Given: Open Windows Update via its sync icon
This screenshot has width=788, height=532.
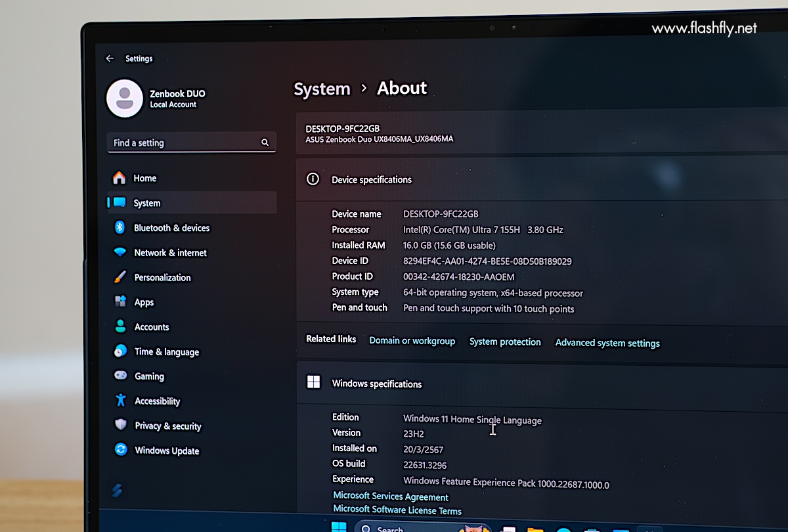Looking at the screenshot, I should (x=121, y=450).
